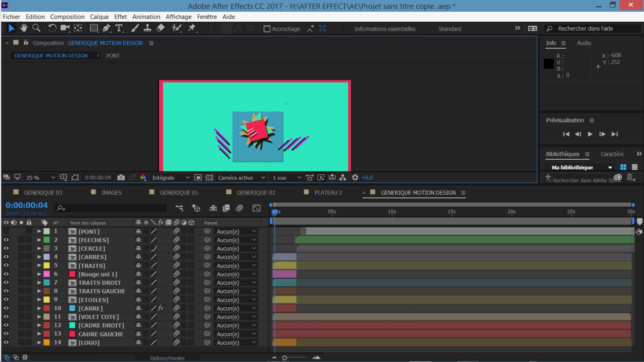Select the Text tool
This screenshot has height=362, width=644.
click(119, 28)
